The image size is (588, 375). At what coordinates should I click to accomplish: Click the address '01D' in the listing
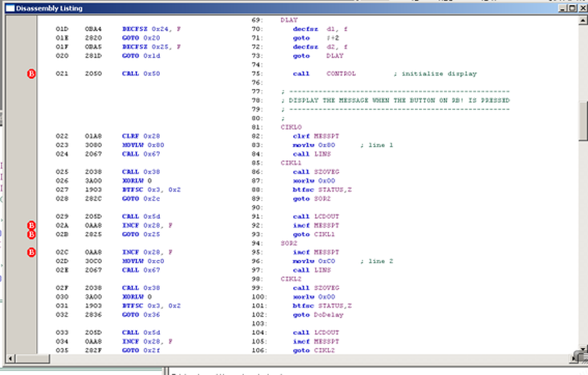[x=62, y=29]
